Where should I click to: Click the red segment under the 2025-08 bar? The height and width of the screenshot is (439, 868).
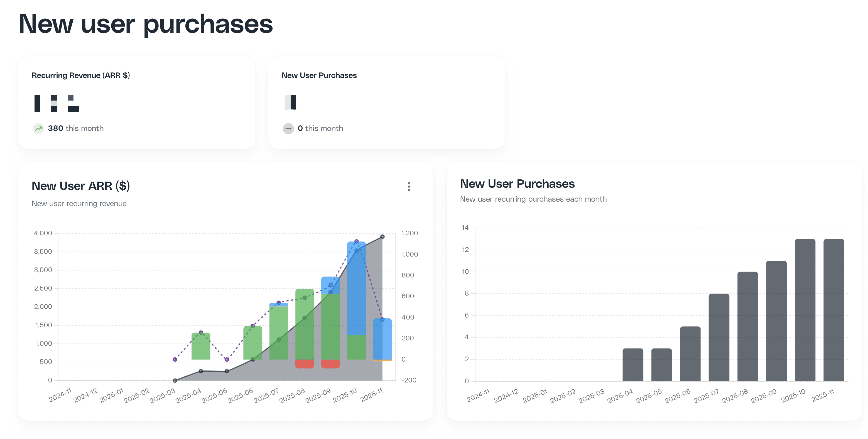304,364
